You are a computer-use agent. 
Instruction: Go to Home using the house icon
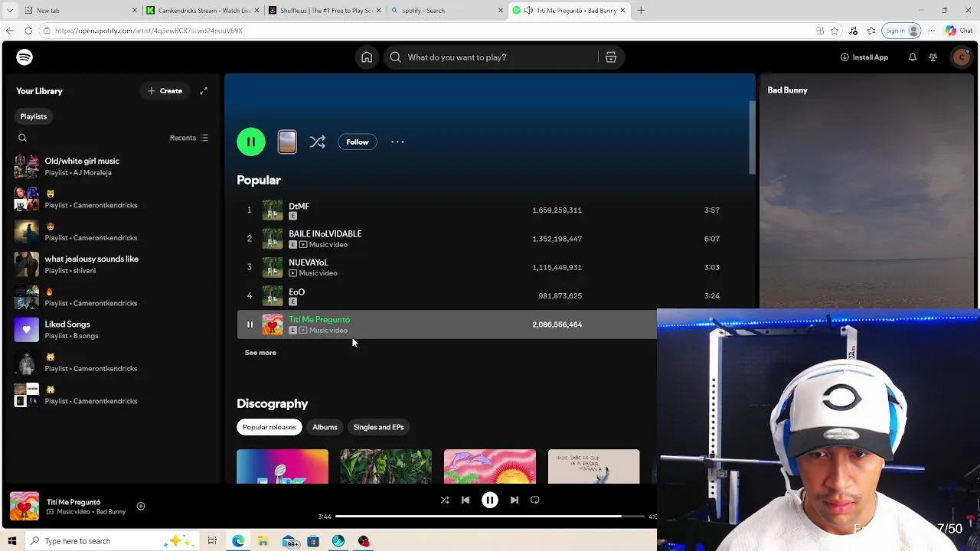point(367,57)
